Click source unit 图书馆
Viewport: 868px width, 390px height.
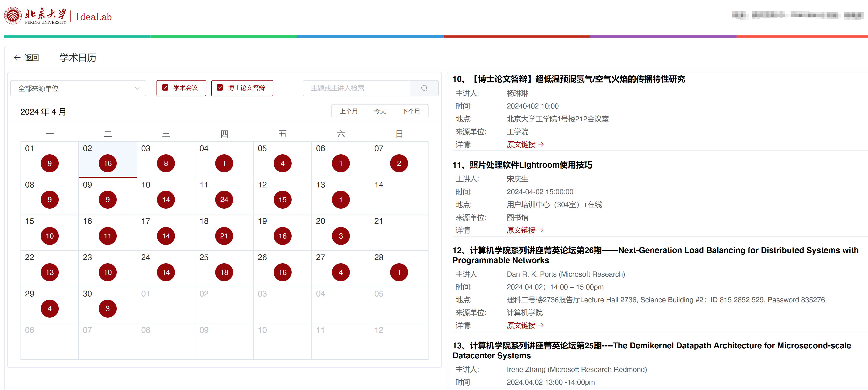(x=517, y=217)
